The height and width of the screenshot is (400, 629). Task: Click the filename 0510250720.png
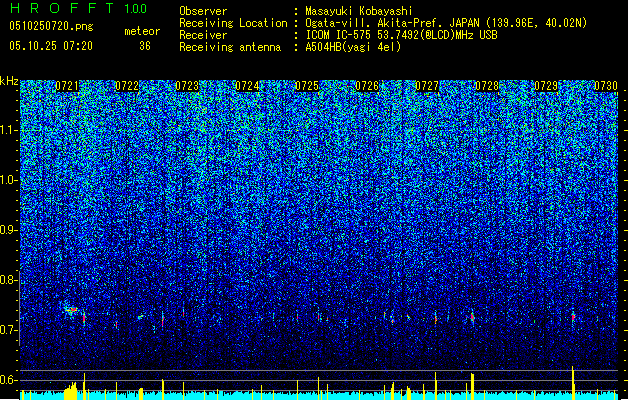[51, 26]
